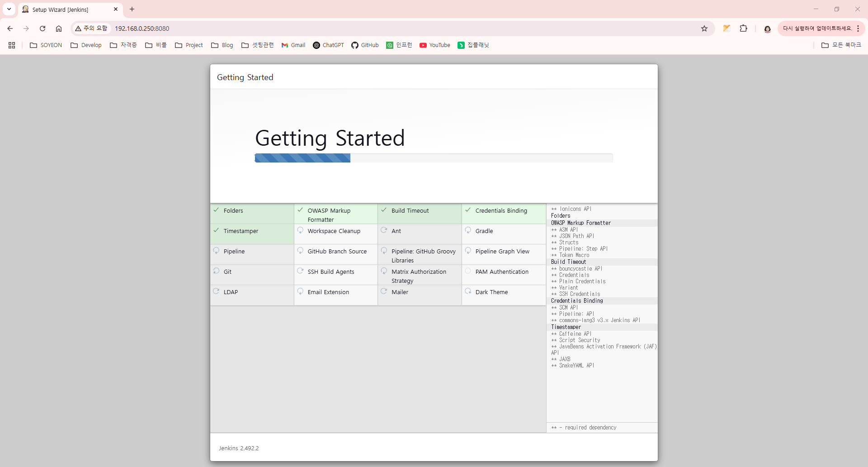Click the spinner beside Dark Theme
Screen dimensions: 868x467
468,291
